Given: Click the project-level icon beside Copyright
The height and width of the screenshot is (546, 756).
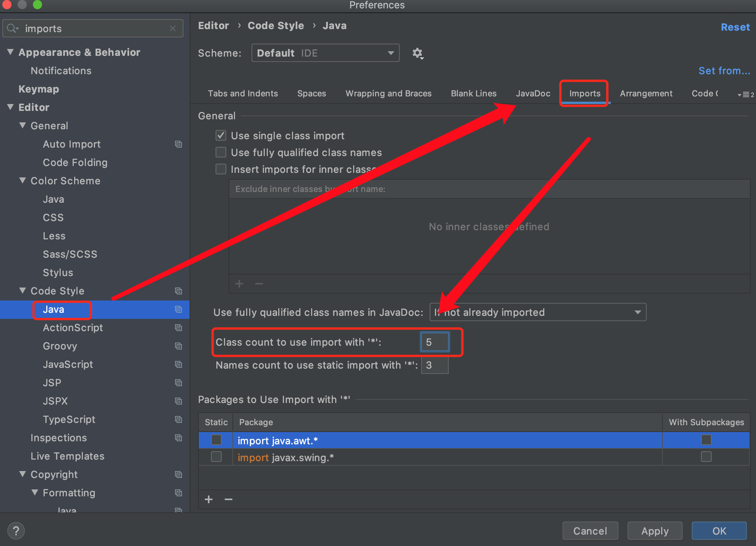Looking at the screenshot, I should (x=178, y=474).
